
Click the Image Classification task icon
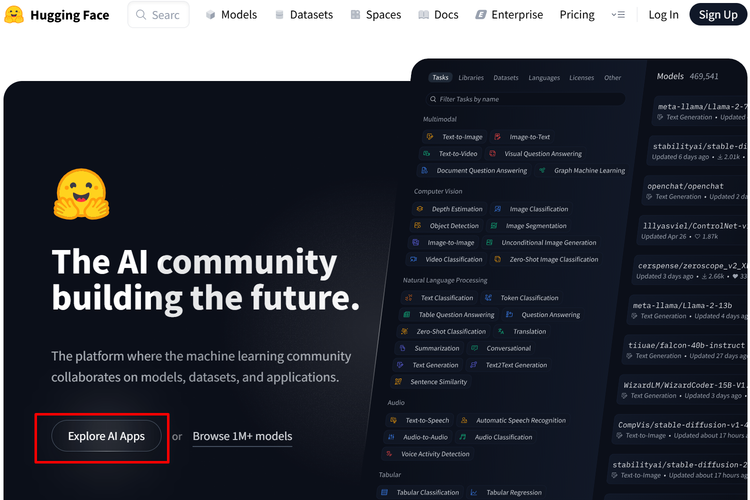click(497, 209)
